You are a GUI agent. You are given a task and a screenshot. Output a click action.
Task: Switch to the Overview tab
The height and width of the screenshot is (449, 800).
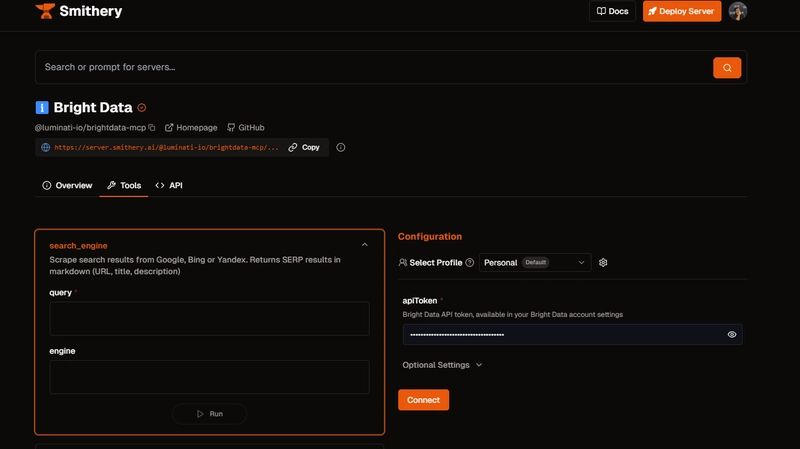point(67,185)
